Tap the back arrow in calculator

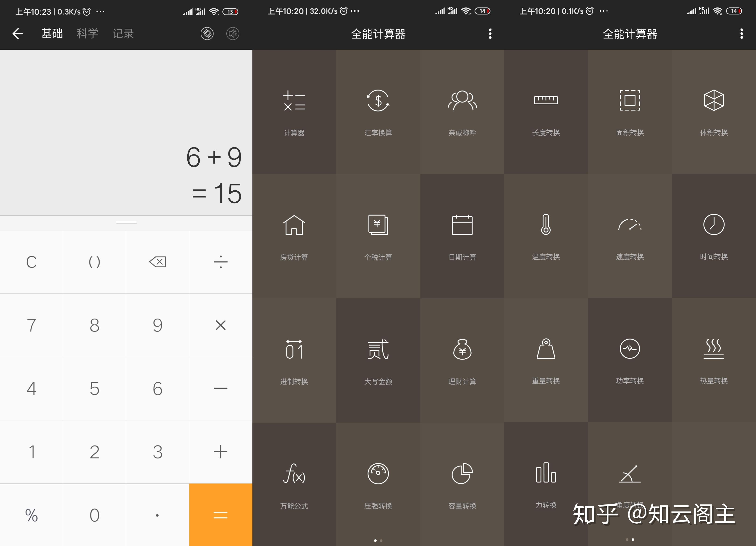(18, 33)
